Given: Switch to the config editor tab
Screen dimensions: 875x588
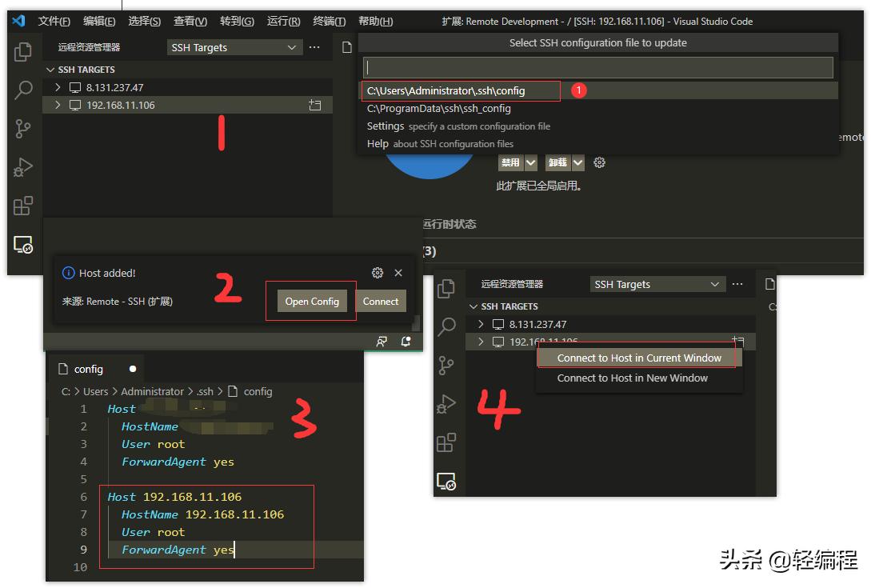Looking at the screenshot, I should 96,369.
